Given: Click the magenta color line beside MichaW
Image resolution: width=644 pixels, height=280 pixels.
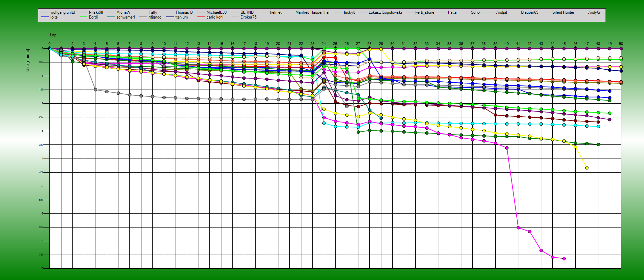Looking at the screenshot, I should tap(111, 12).
